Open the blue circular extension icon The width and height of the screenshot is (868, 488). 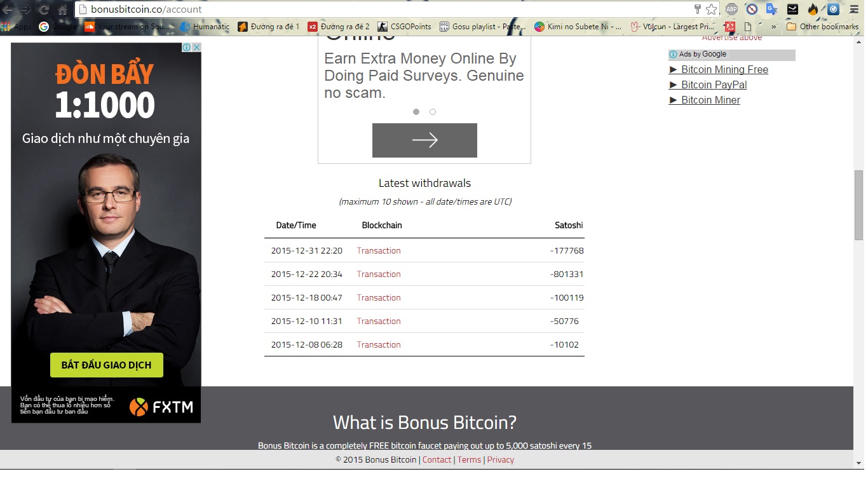point(833,10)
